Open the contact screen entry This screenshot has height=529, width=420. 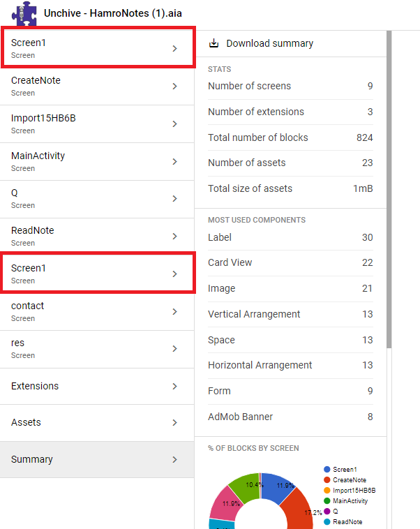pos(97,312)
